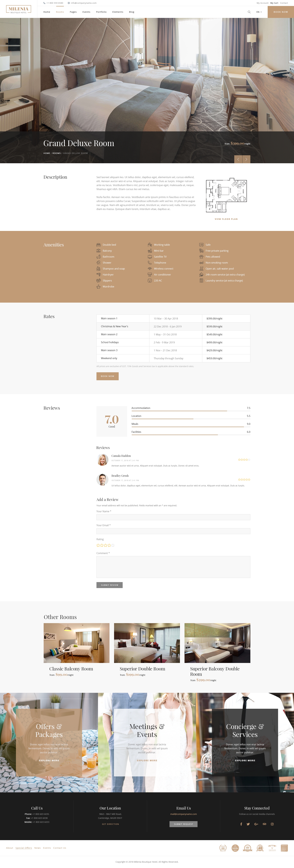This screenshot has height=868, width=294.
Task: Expand the EN language dropdown
Action: coord(259,12)
